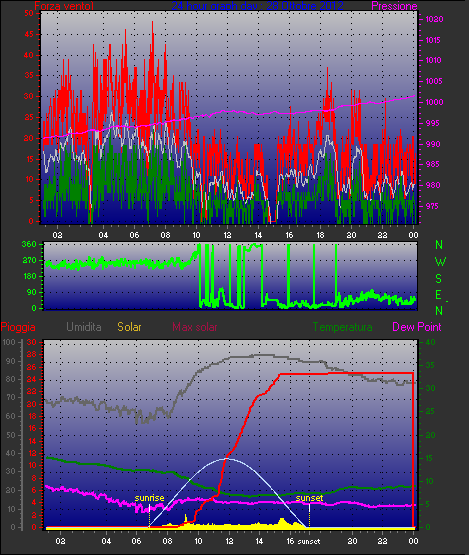Click the 45 wind speed axis value
This screenshot has width=469, height=555.
[x=29, y=34]
